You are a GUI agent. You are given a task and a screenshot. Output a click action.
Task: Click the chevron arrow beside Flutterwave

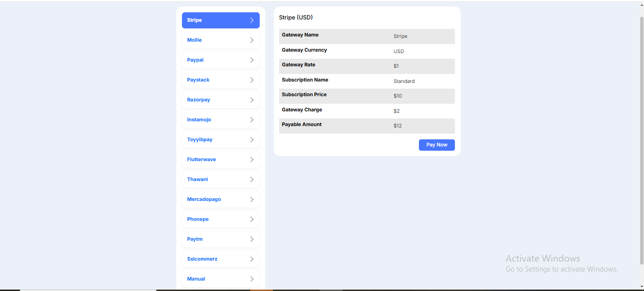pos(252,160)
